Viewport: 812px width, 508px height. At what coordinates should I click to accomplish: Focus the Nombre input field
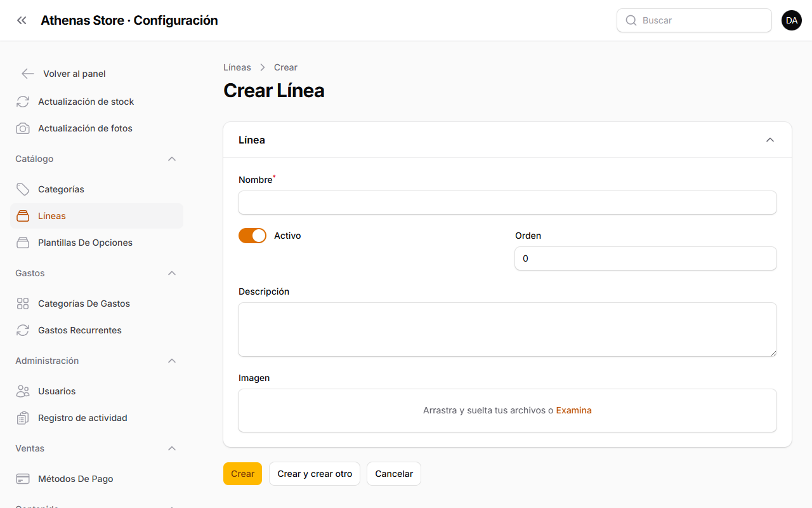507,203
